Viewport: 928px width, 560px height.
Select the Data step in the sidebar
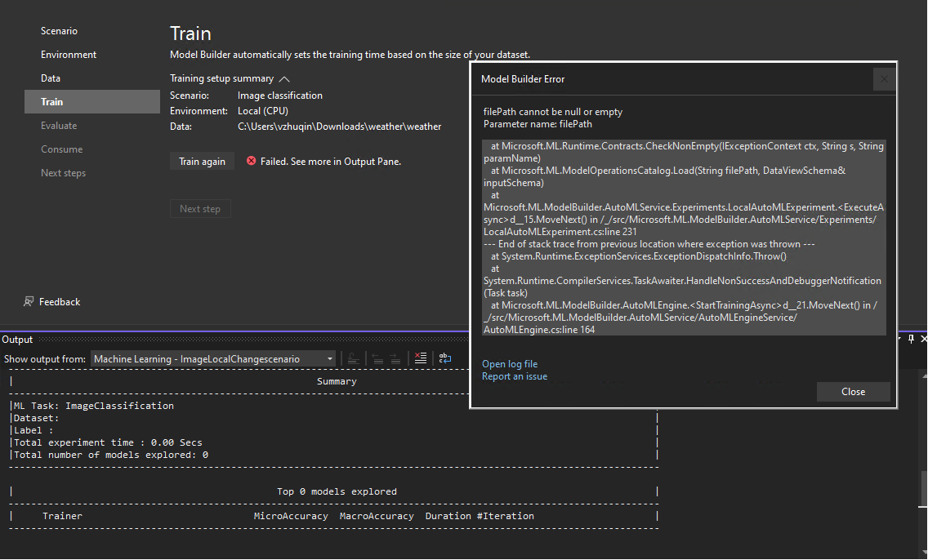[x=50, y=78]
